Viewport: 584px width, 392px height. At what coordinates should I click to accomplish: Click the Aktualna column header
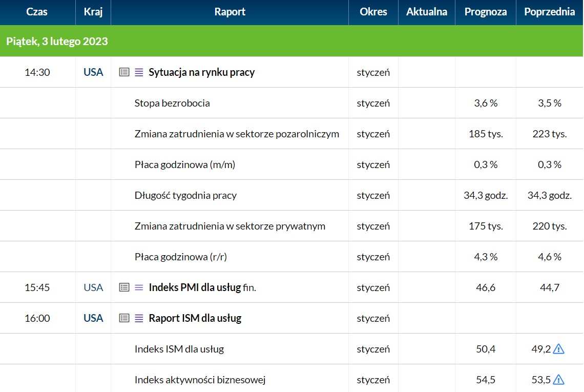coord(426,12)
